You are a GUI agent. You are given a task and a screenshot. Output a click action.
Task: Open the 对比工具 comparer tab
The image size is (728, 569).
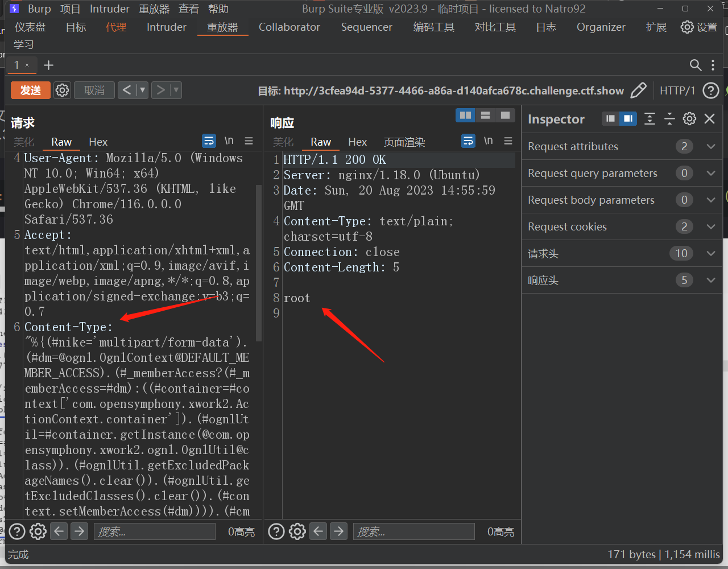pyautogui.click(x=495, y=27)
